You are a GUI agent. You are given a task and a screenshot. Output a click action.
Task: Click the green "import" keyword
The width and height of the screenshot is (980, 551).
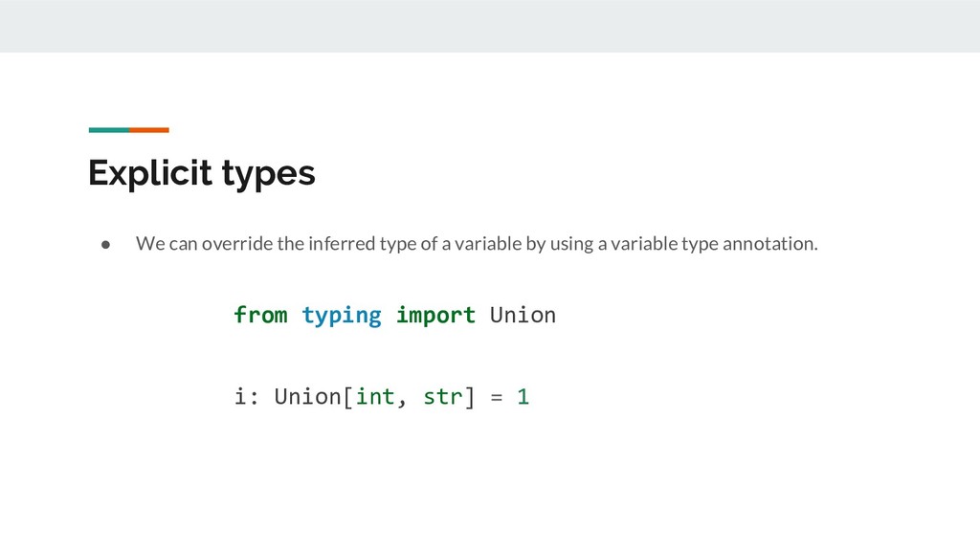click(x=435, y=315)
